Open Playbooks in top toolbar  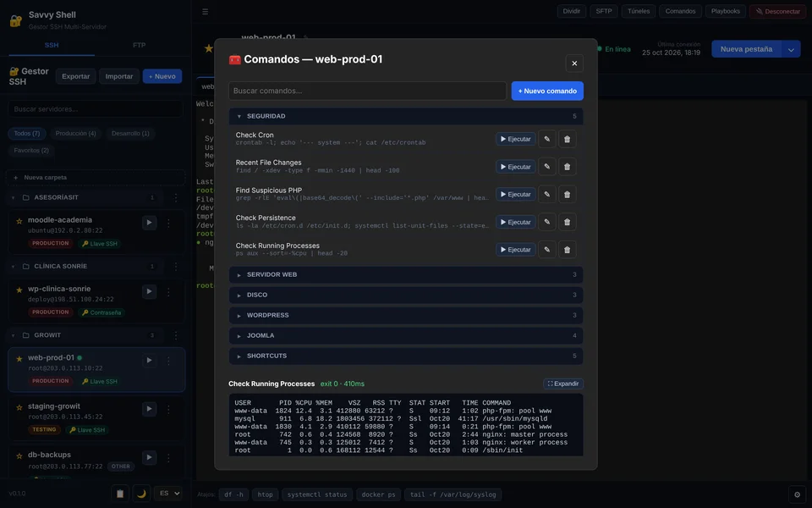[725, 11]
